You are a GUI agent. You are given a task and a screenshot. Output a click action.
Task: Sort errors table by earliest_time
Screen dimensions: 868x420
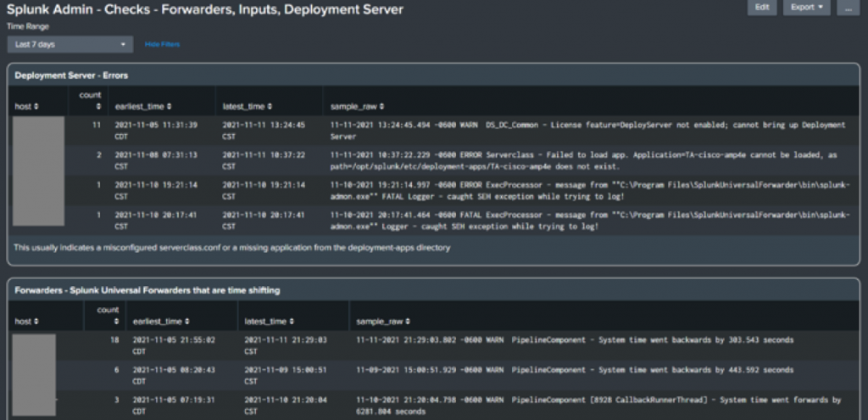142,106
